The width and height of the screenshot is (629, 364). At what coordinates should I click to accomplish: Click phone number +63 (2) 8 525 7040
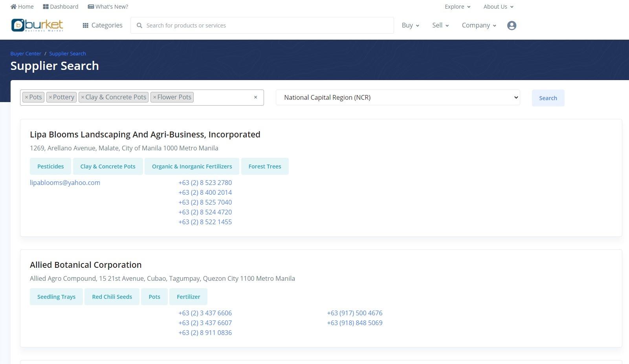(205, 202)
